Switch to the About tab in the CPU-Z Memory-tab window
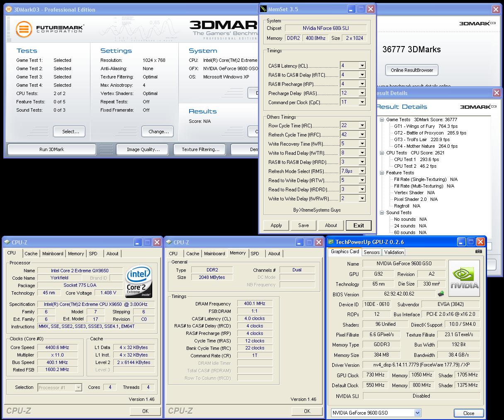Screen dimensions: 504x420 [274, 254]
